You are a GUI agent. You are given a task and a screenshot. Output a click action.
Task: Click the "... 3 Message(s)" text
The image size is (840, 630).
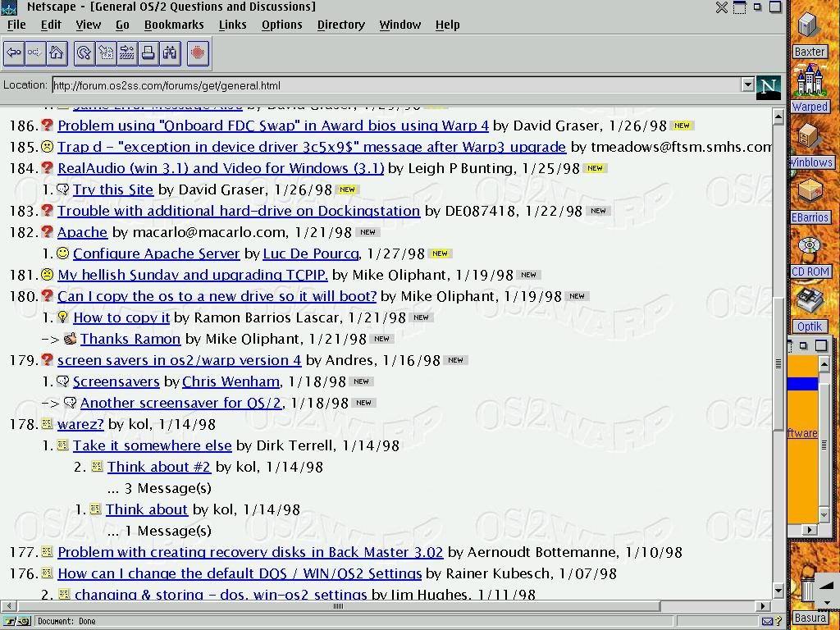coord(159,489)
